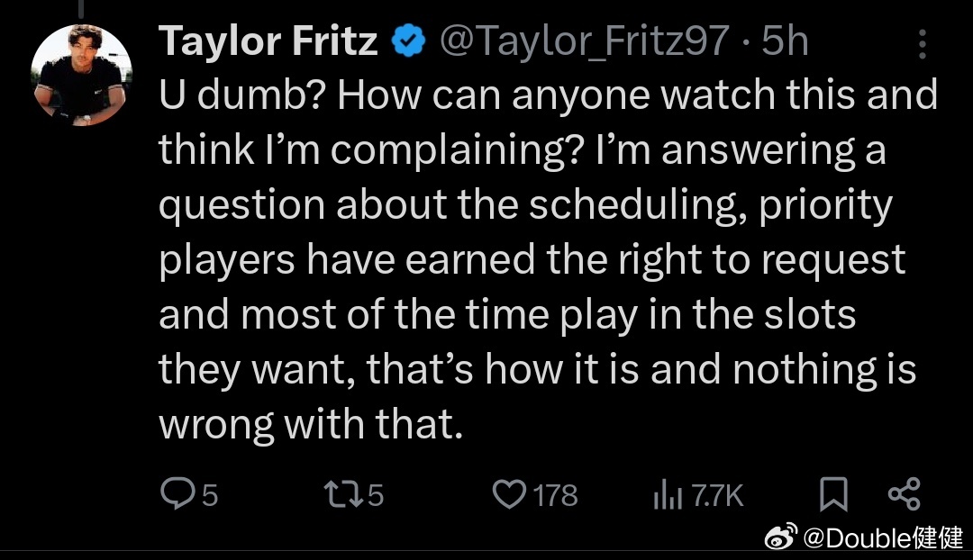Click the tweet text starting "U dumb?"

tap(548, 95)
